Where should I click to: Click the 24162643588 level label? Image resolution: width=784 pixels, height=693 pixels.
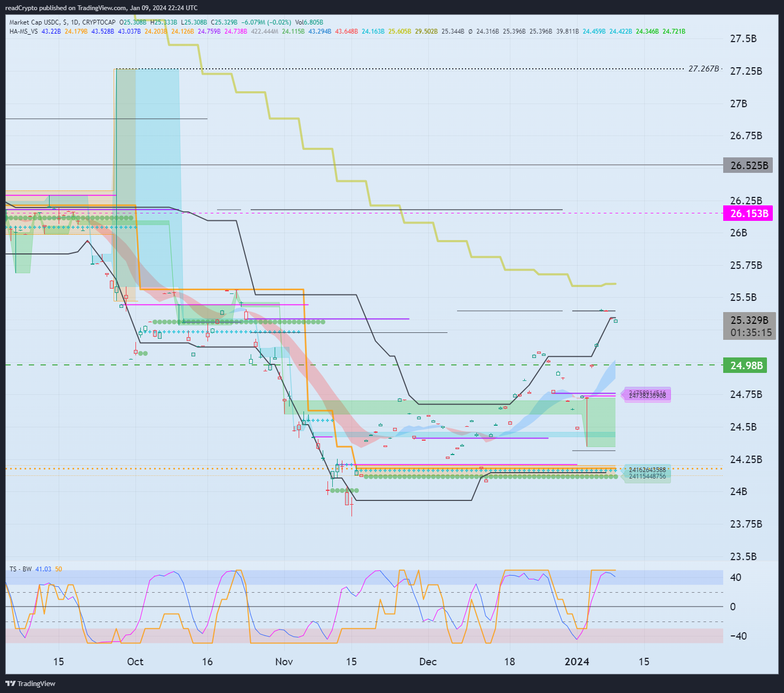[647, 470]
